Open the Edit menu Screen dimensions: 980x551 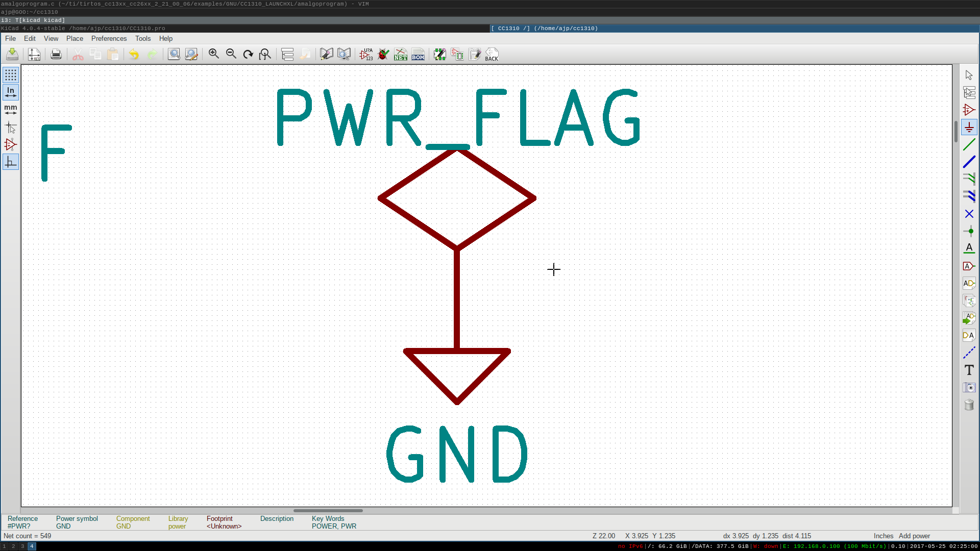click(x=30, y=38)
